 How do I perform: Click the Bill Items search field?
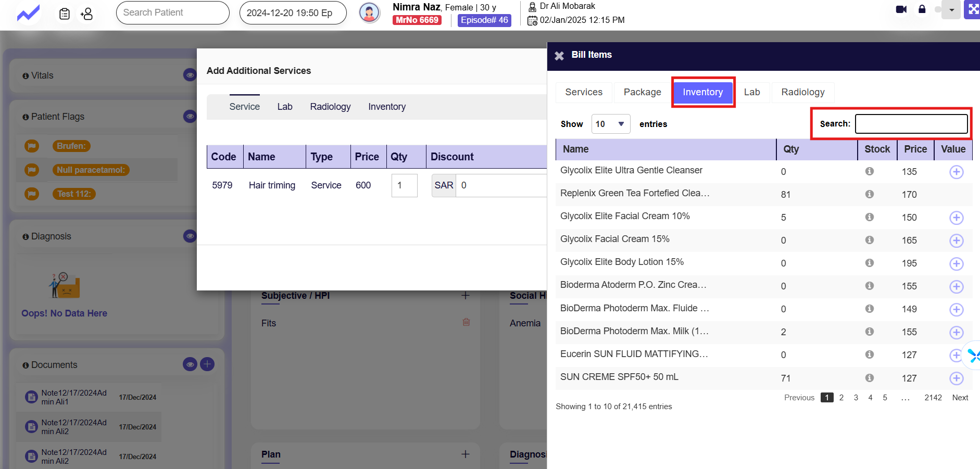point(911,124)
